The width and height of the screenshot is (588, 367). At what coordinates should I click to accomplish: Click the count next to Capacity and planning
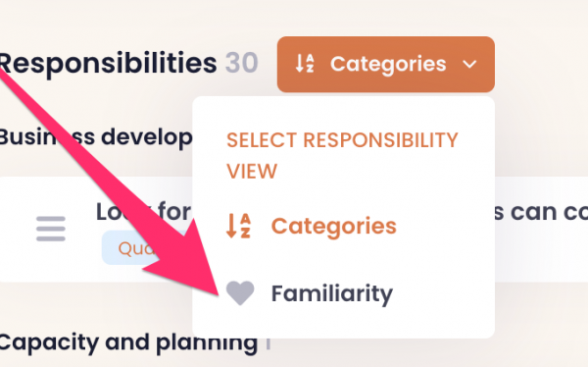click(269, 343)
